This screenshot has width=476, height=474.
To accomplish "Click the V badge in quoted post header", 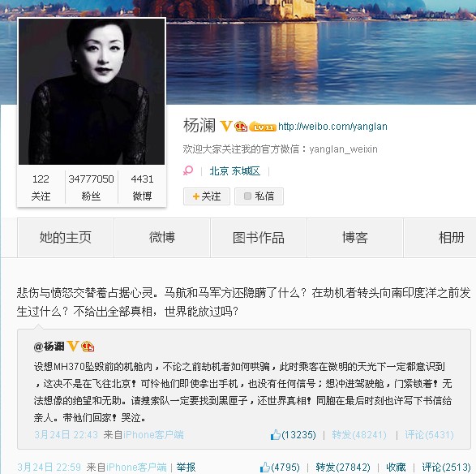I will coord(73,346).
